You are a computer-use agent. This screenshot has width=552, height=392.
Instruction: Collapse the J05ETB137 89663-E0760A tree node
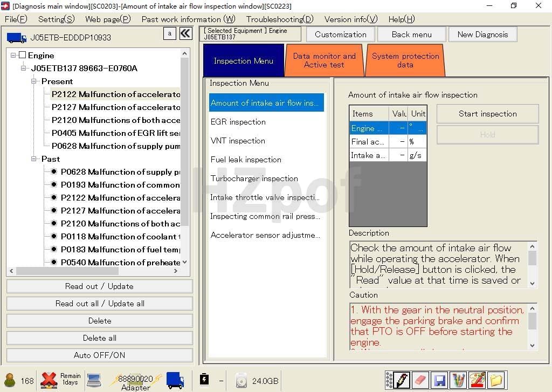click(x=24, y=68)
